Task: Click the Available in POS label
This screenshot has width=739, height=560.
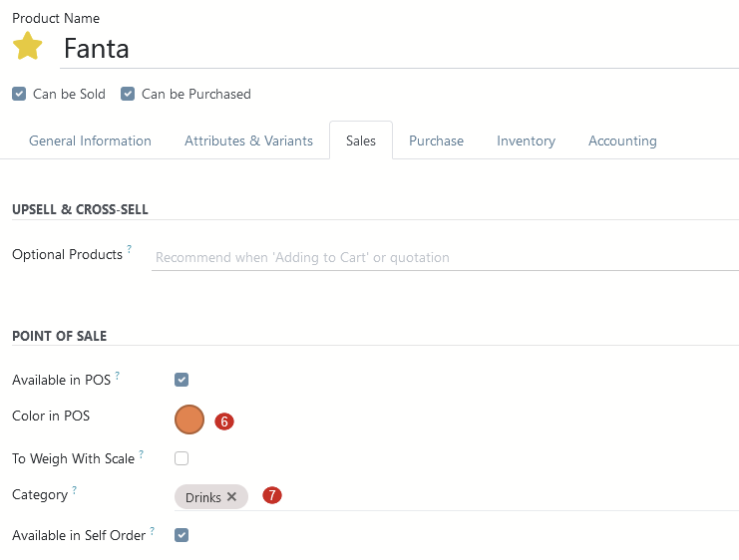Action: [61, 380]
